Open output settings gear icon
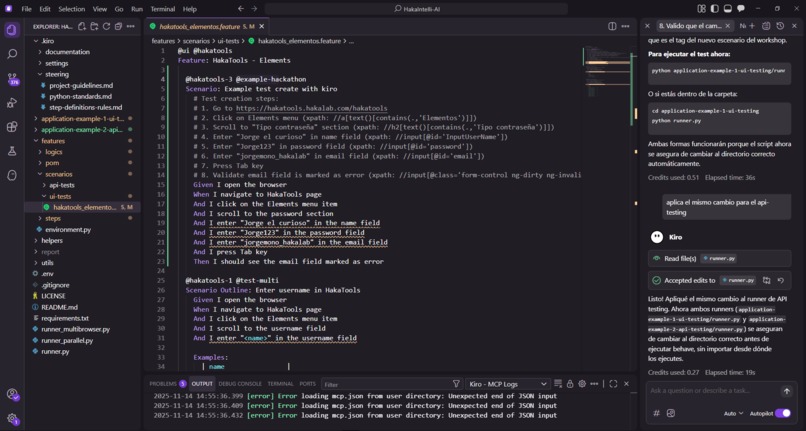 point(582,384)
